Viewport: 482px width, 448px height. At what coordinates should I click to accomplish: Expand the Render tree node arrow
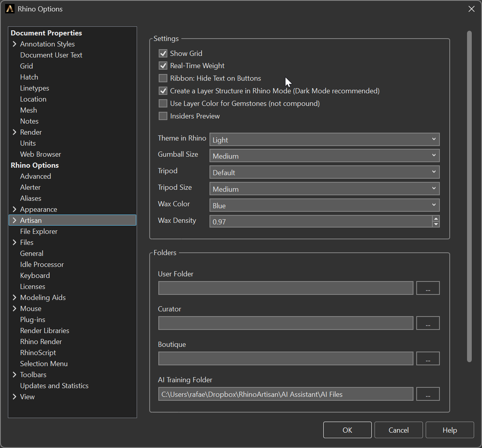(15, 132)
